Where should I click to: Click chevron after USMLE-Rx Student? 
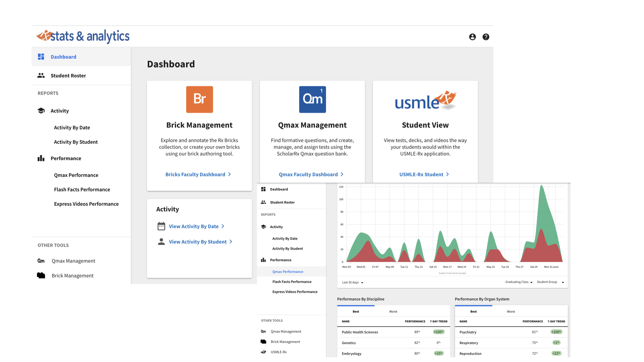tap(447, 174)
